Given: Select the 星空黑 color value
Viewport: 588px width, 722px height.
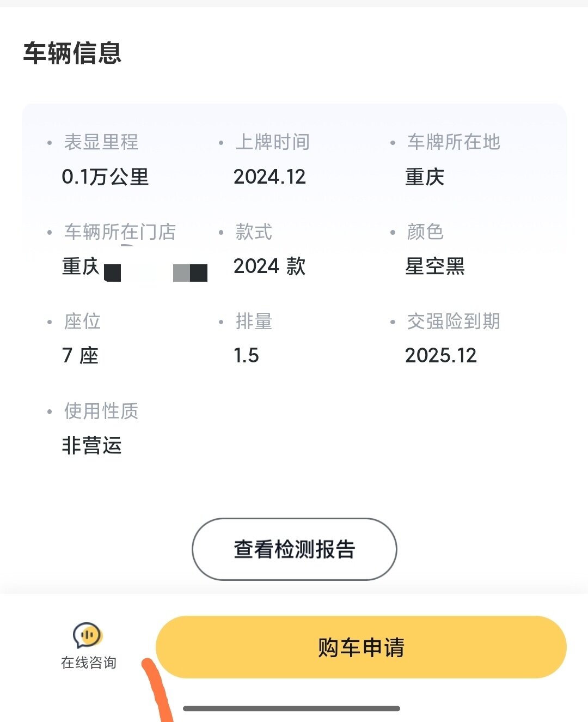Looking at the screenshot, I should coord(435,266).
